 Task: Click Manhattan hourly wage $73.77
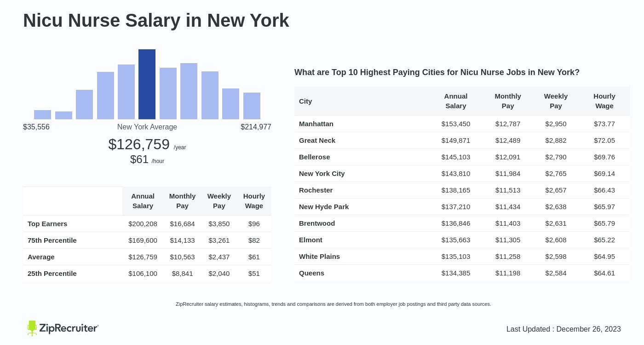pyautogui.click(x=604, y=123)
